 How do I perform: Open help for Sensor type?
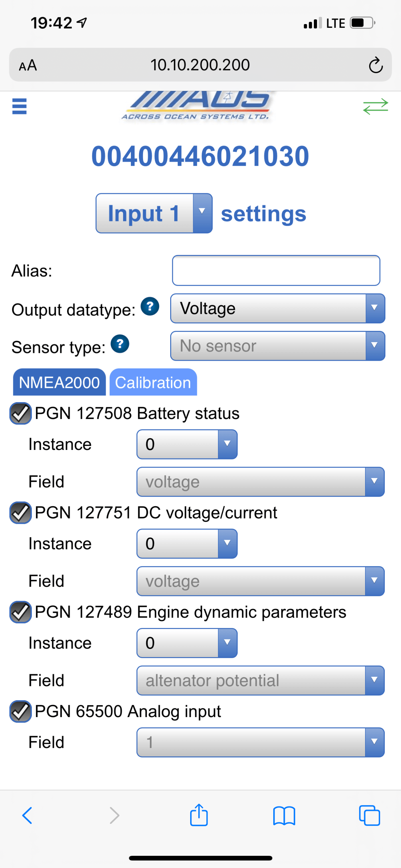click(x=120, y=344)
